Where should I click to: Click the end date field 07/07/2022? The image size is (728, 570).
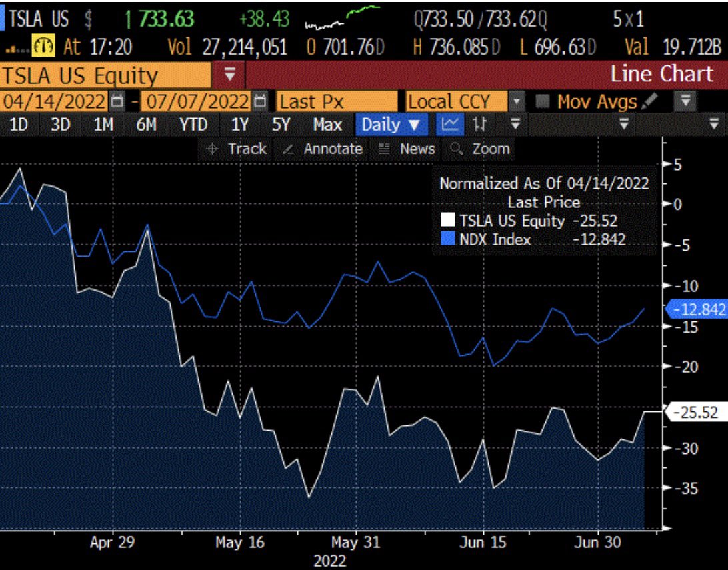pos(197,101)
